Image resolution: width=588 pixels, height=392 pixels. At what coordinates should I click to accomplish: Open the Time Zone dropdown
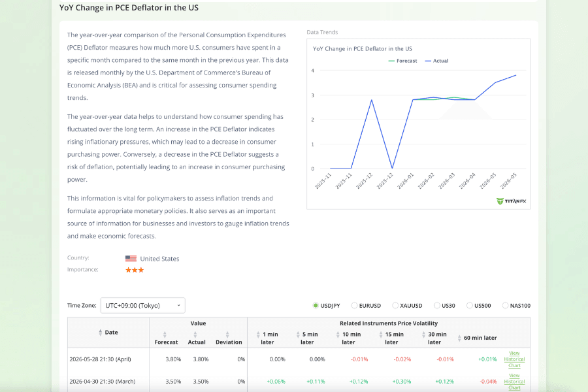143,305
